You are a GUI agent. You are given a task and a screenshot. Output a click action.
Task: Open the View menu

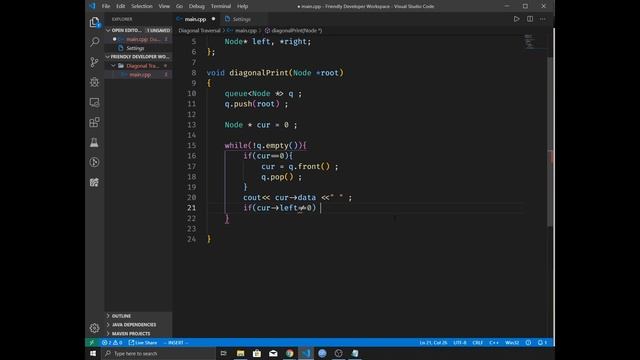[x=164, y=6]
